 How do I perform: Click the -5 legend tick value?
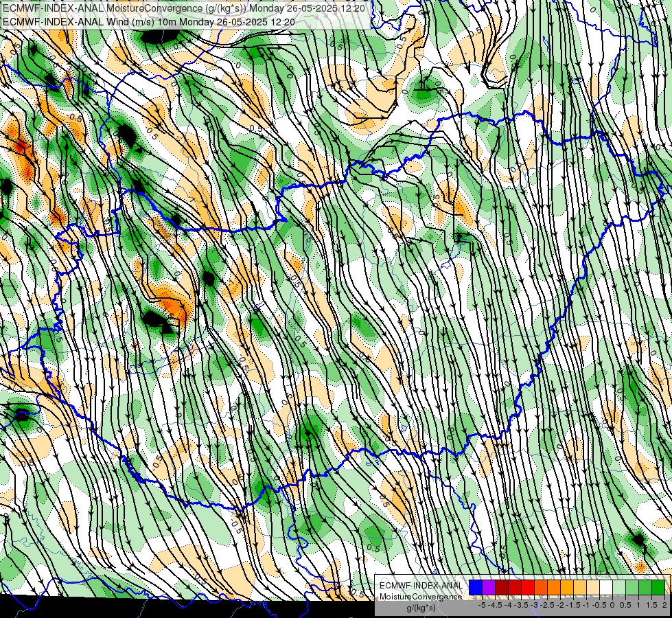[482, 605]
